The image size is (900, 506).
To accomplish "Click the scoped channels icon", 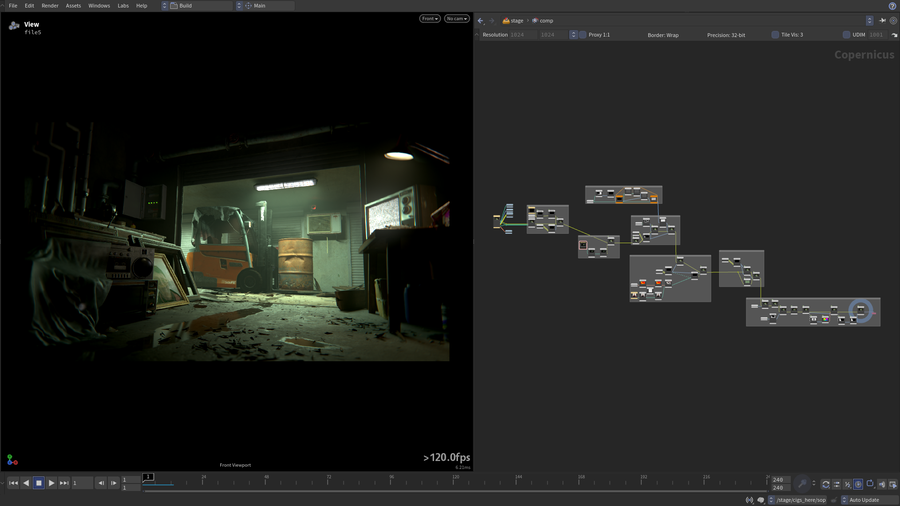I will pyautogui.click(x=870, y=484).
